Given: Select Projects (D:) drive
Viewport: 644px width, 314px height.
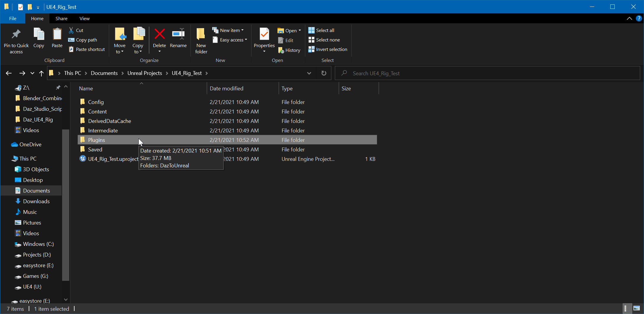Looking at the screenshot, I should coord(33,254).
